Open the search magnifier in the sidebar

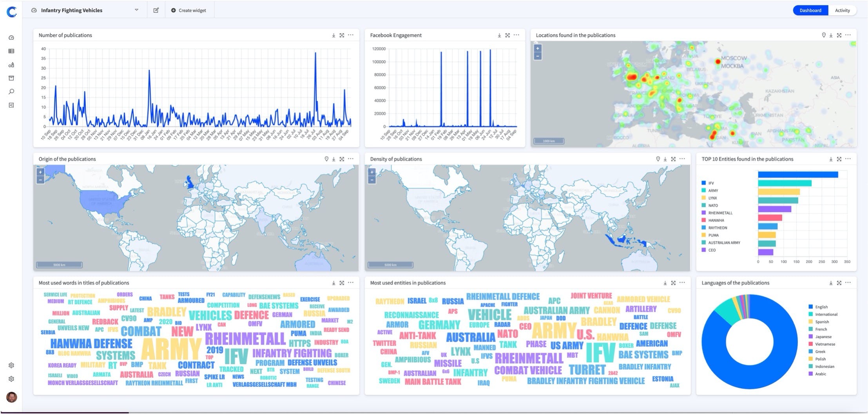[x=11, y=92]
